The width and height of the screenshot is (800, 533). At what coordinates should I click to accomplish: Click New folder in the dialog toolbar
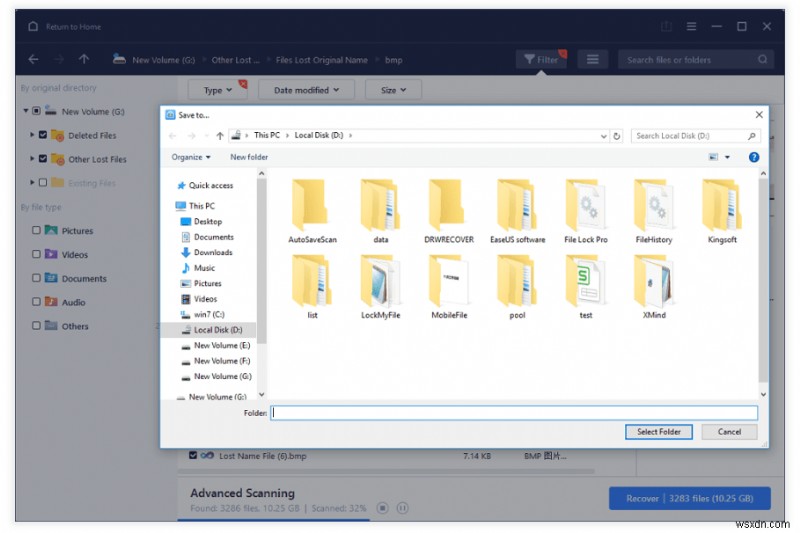pyautogui.click(x=249, y=157)
